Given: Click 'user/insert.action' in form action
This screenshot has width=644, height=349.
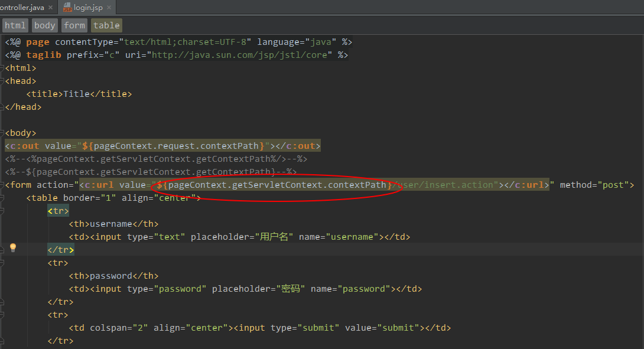Looking at the screenshot, I should click(x=445, y=185).
